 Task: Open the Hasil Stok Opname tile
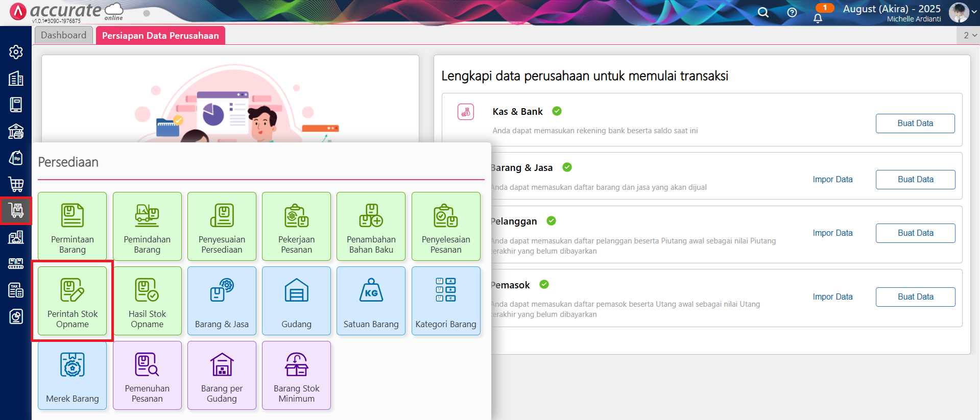147,301
